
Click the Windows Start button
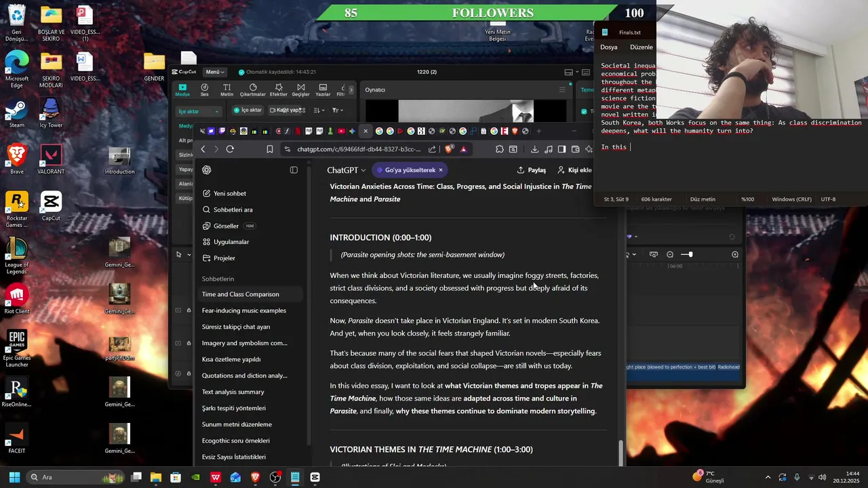tap(14, 477)
